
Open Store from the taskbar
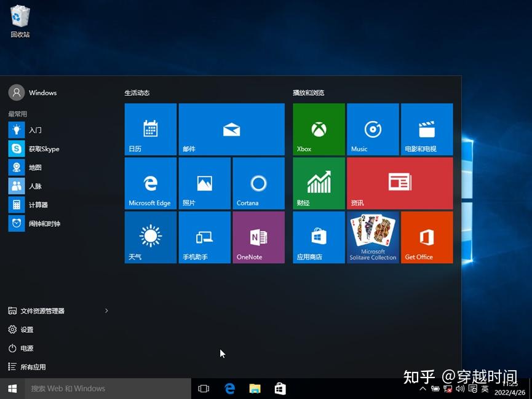pos(280,389)
